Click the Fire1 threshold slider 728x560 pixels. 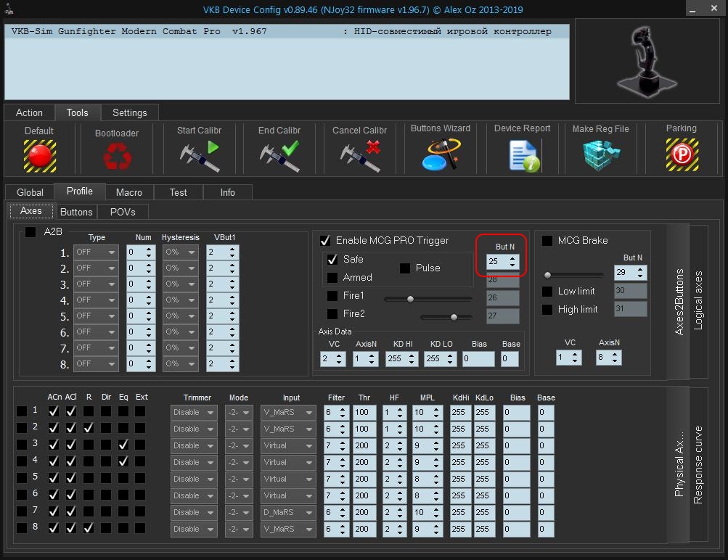tap(428, 300)
